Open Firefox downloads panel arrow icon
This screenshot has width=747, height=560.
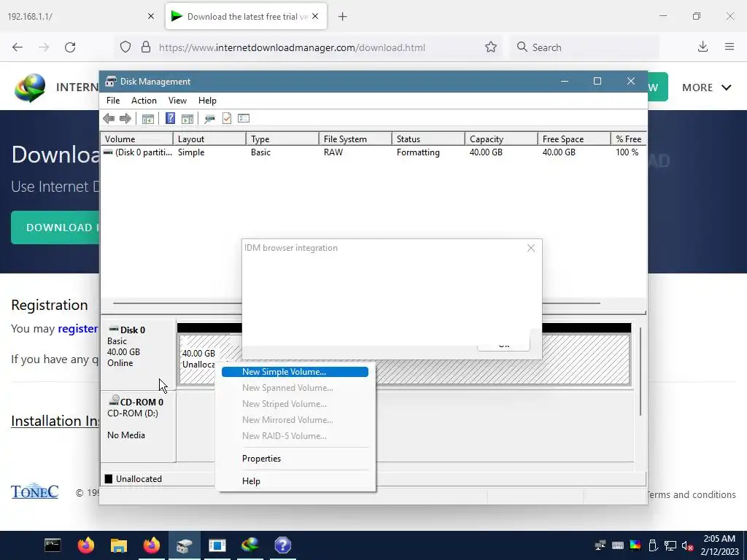click(703, 47)
